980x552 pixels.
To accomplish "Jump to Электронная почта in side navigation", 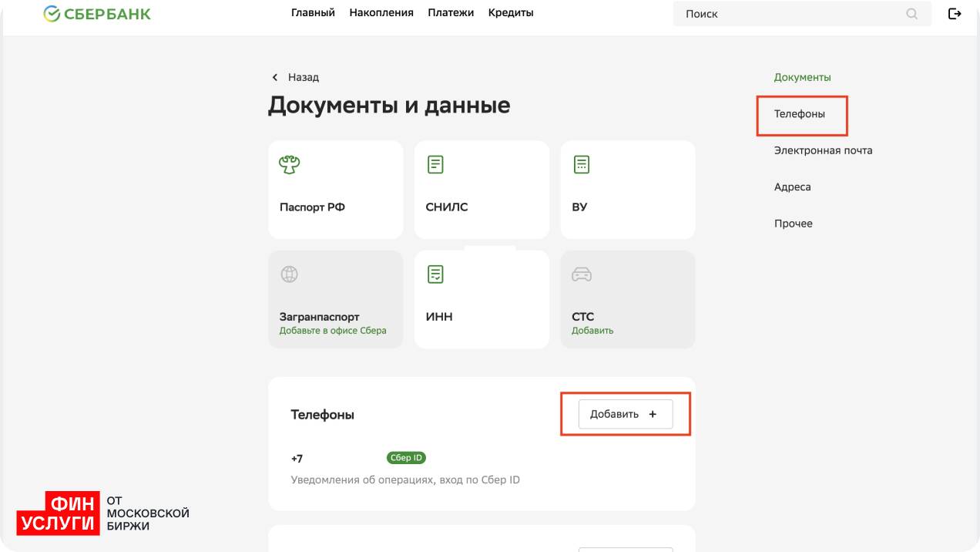I will pyautogui.click(x=823, y=150).
